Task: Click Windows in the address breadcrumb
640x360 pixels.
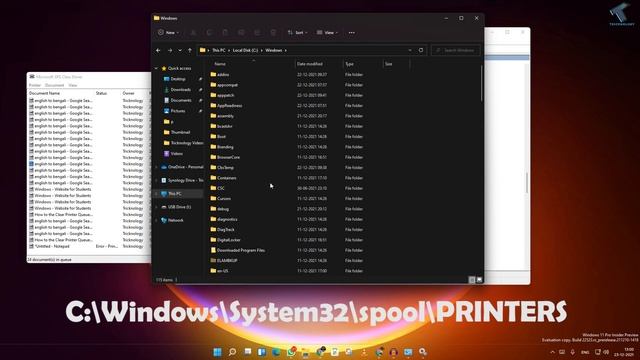Action: click(273, 50)
